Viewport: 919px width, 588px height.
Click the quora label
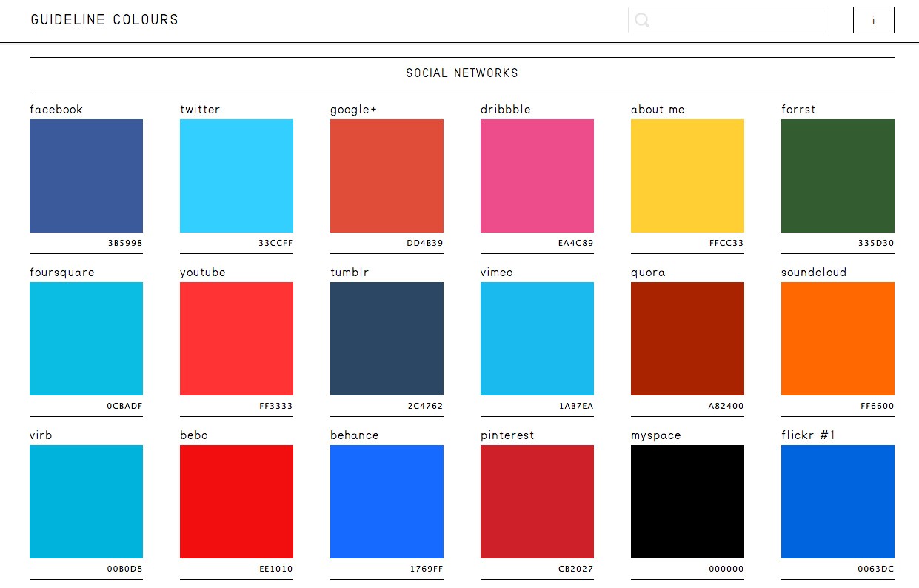click(x=648, y=273)
